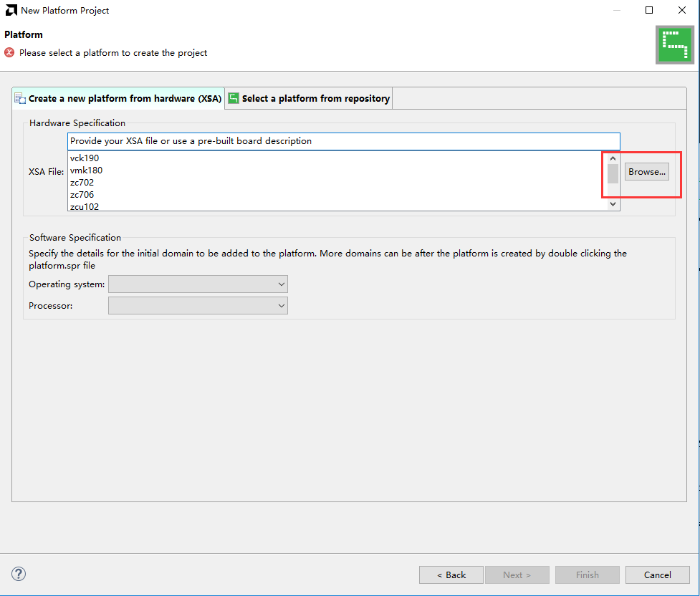
Task: Click the Browse... button for XSA file
Action: 646,172
